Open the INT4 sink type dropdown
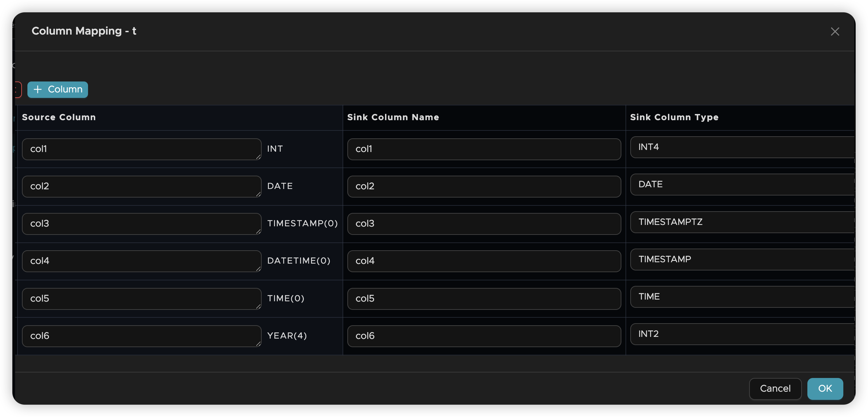Screen dimensions: 868x417 (742, 147)
